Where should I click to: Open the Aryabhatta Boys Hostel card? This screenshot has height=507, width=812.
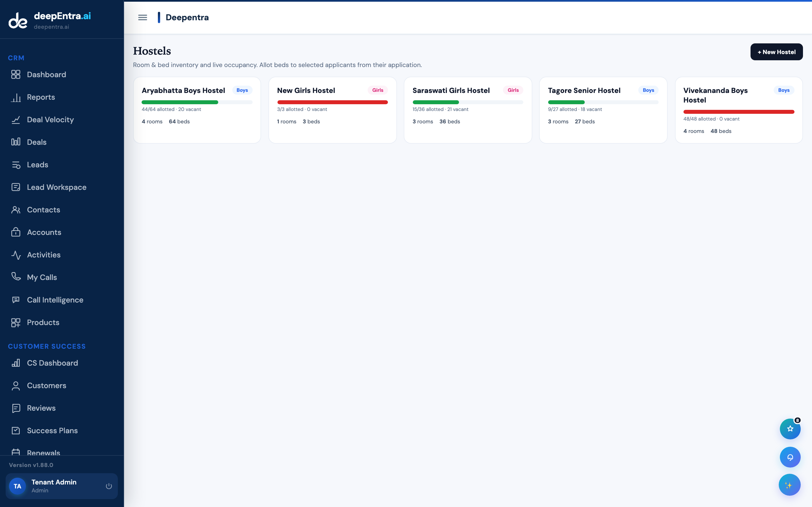(197, 110)
